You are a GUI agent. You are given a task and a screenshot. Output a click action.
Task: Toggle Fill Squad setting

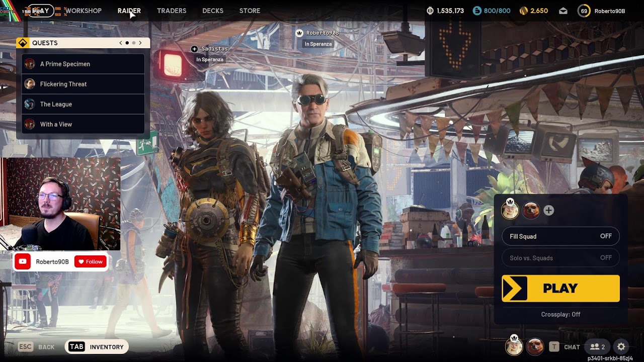(560, 236)
